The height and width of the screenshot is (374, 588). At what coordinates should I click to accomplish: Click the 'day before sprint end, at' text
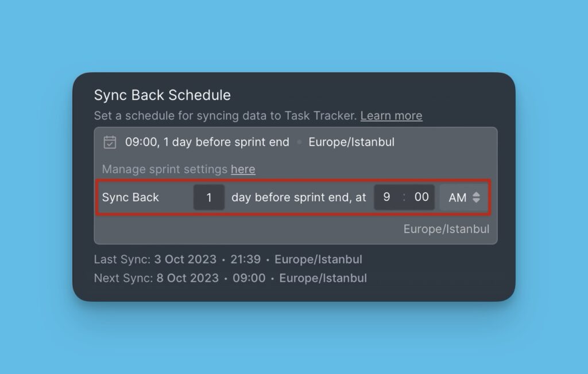click(299, 197)
